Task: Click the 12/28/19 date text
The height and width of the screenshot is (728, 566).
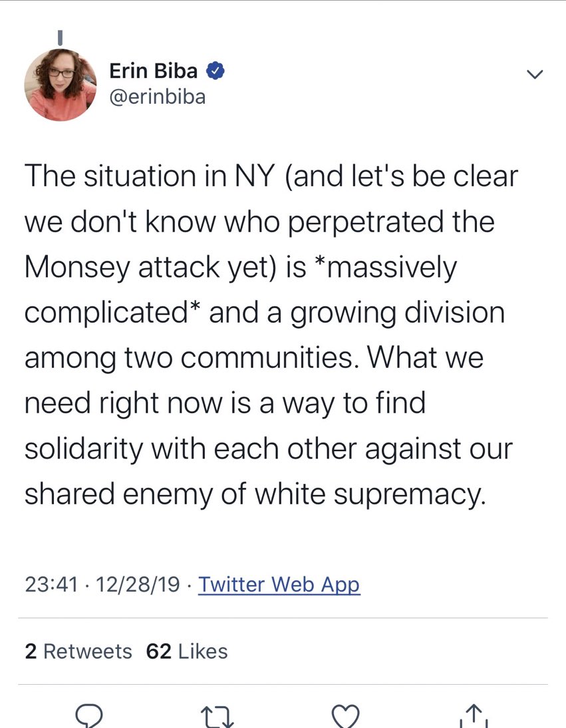Action: point(138,585)
